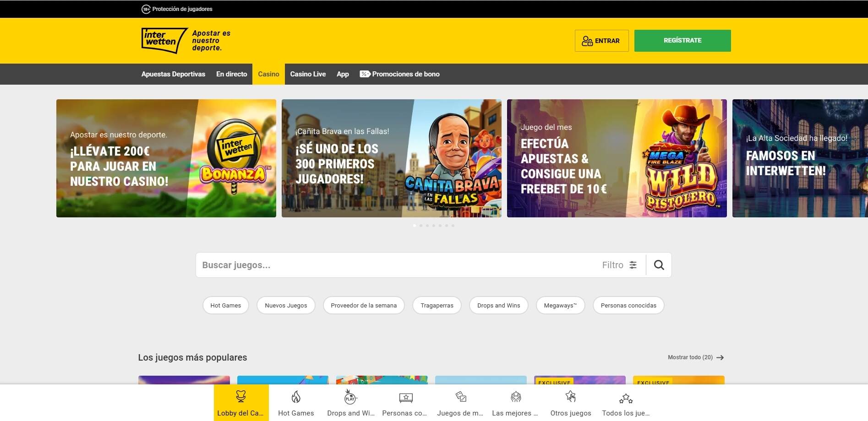868x421 pixels.
Task: Click the 'Los juegos más populares' heading
Action: 192,357
